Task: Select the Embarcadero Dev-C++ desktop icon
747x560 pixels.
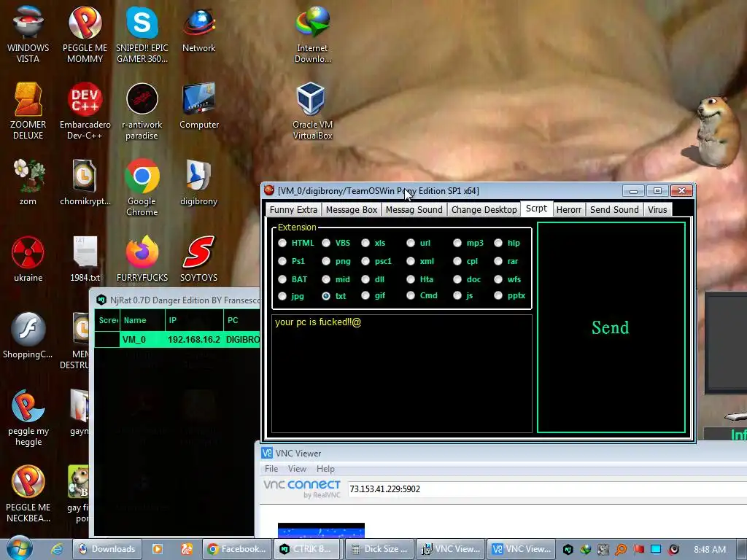Action: point(85,111)
